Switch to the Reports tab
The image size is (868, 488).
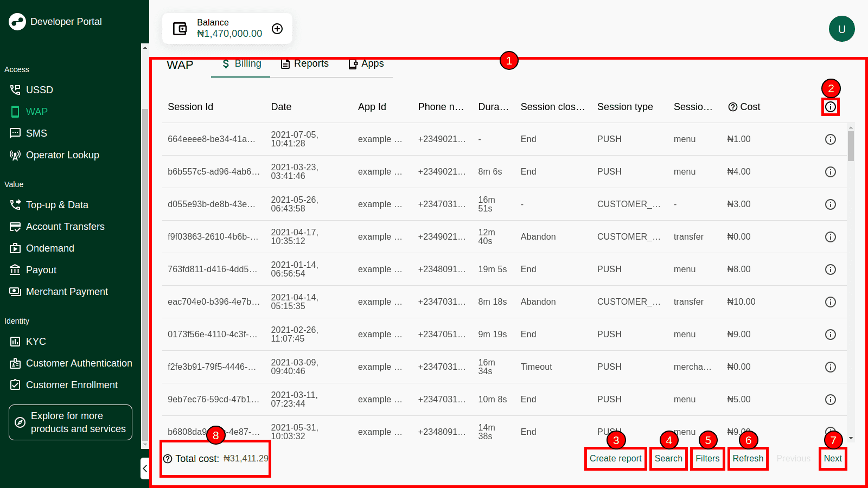pos(304,64)
